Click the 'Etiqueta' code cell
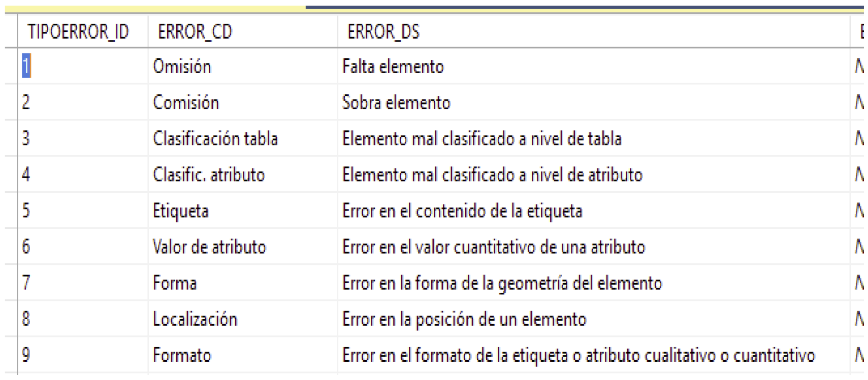868x380 pixels. coord(181,211)
